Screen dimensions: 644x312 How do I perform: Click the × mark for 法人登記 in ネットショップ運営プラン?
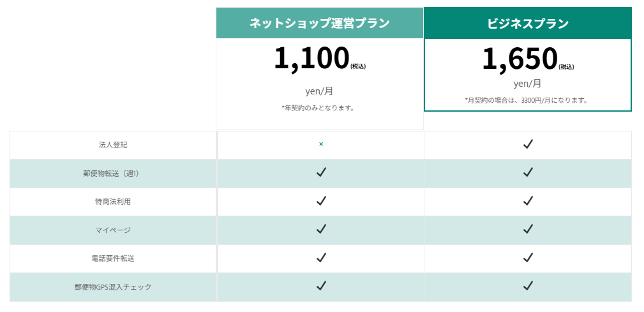(321, 144)
